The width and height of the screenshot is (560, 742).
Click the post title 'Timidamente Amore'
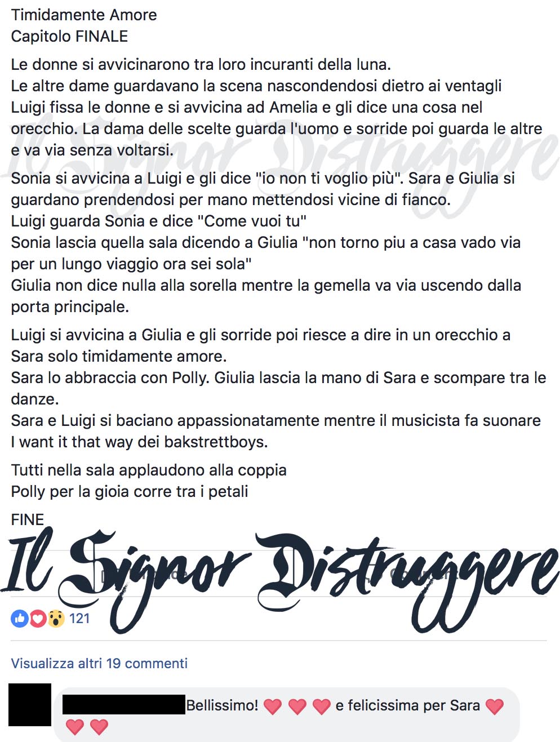pyautogui.click(x=84, y=15)
